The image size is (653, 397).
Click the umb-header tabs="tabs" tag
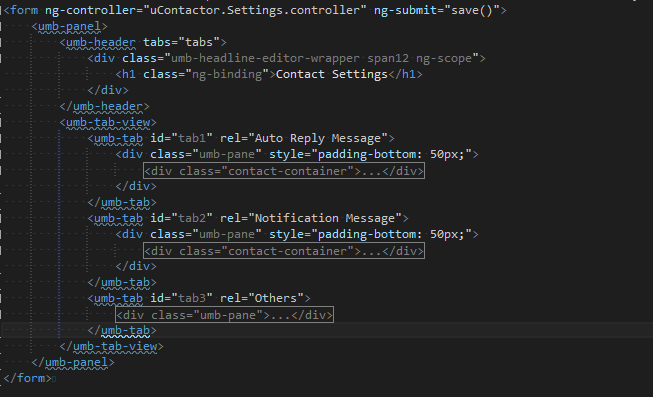(x=143, y=42)
